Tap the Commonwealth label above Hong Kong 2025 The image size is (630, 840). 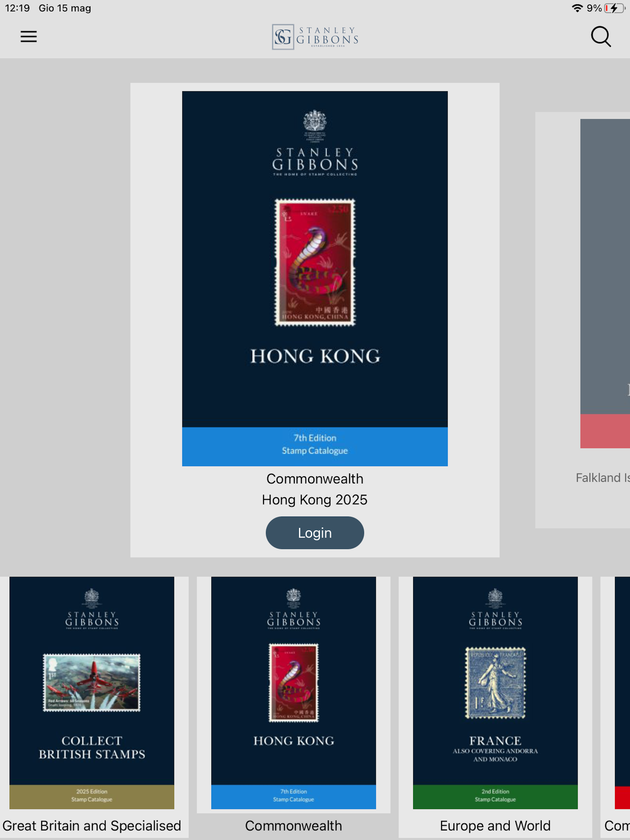[x=315, y=478]
